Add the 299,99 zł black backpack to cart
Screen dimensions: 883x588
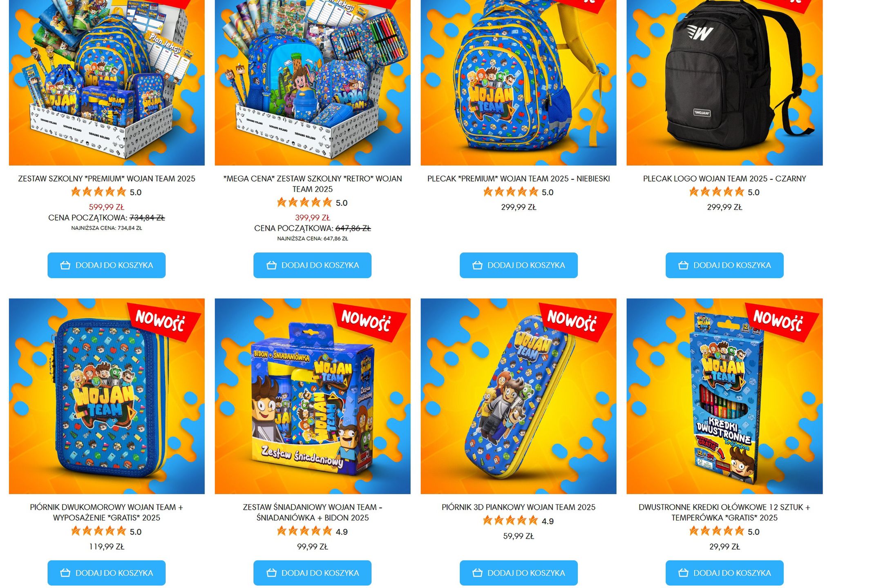(724, 265)
